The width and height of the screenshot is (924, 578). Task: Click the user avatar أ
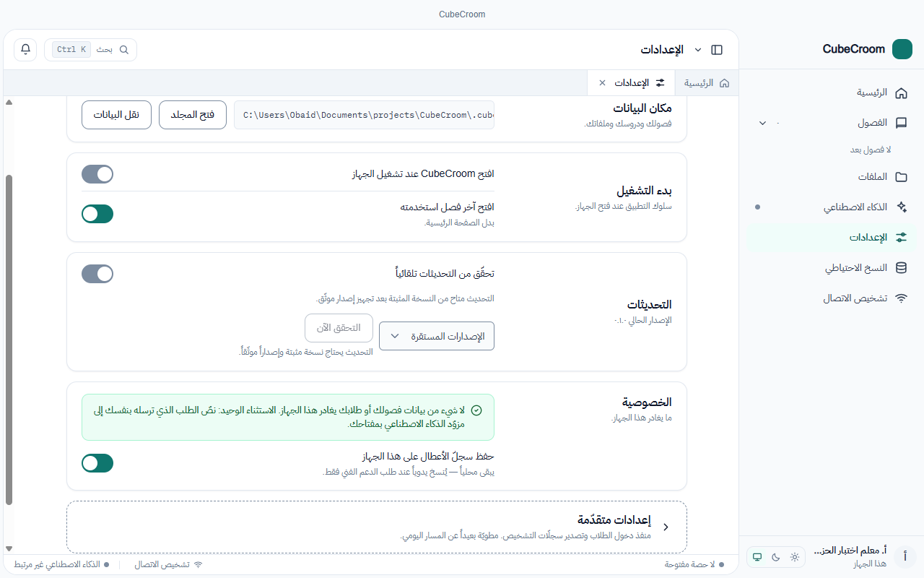coord(905,556)
